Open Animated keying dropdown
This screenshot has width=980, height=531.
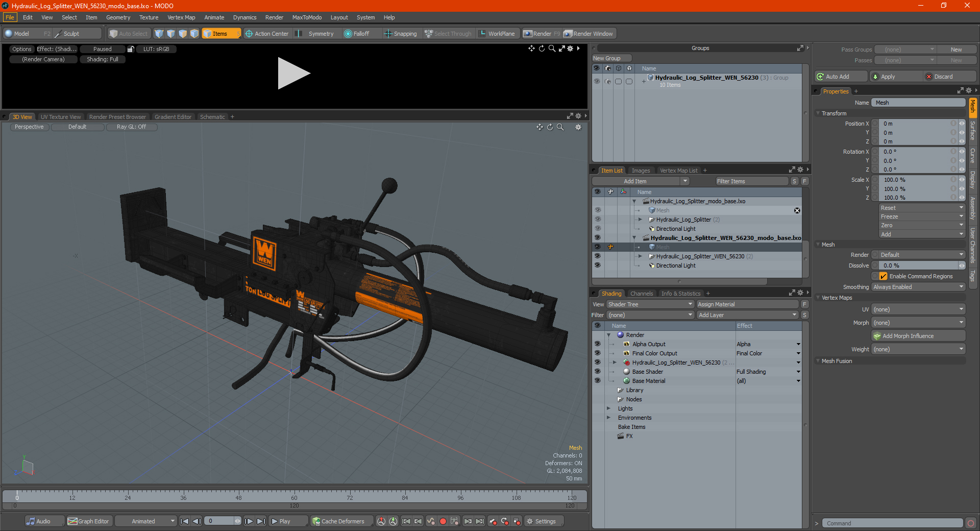pos(145,521)
